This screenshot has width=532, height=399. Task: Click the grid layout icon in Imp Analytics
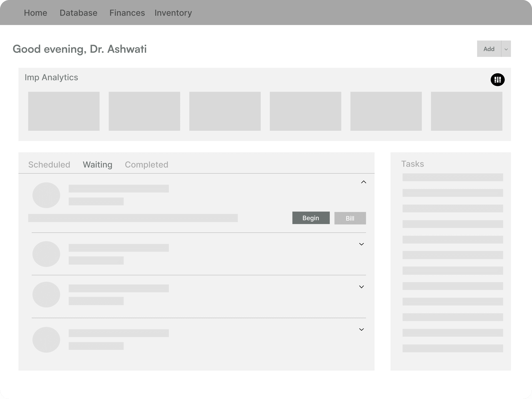tap(497, 80)
